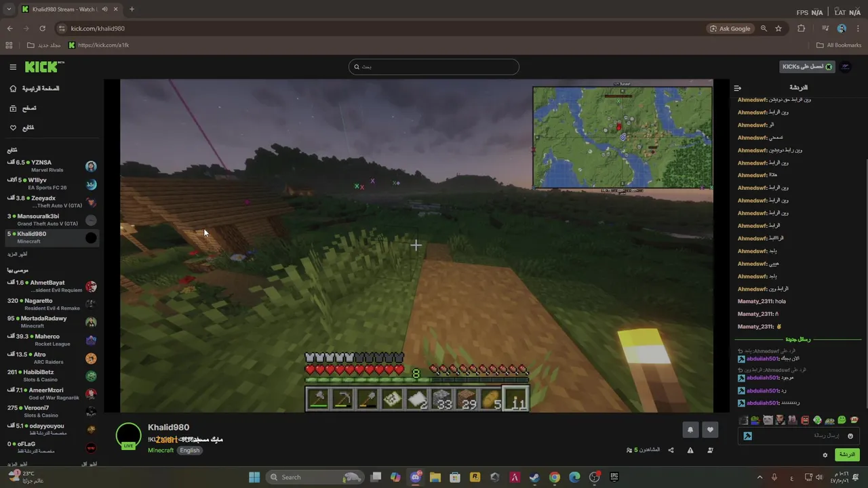Open chat settings gear icon
This screenshot has width=868, height=488.
pos(825,455)
